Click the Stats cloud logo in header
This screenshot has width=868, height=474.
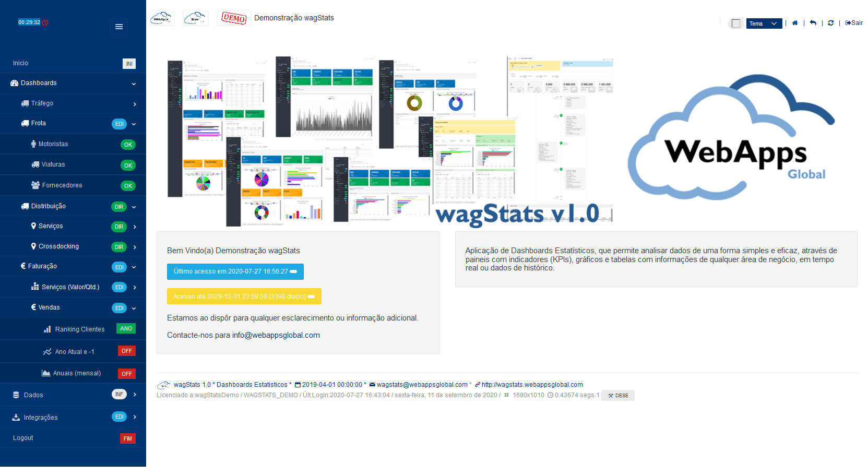195,18
